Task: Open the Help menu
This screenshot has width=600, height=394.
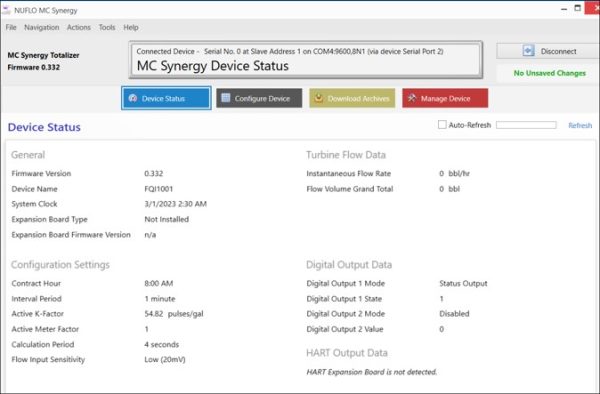Action: 131,27
